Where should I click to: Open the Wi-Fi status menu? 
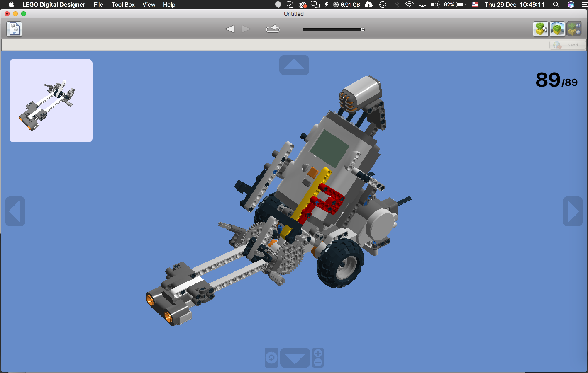[x=409, y=5]
